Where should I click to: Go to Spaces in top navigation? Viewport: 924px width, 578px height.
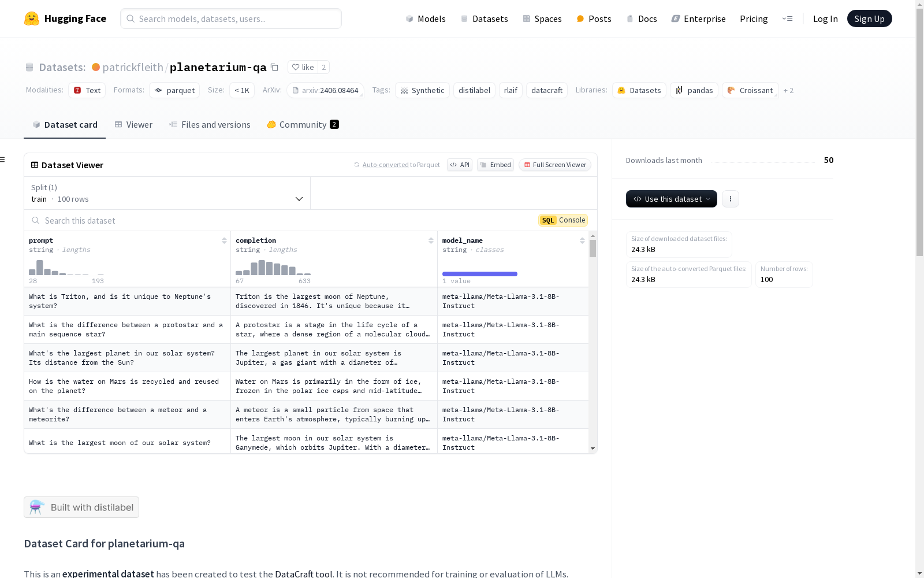click(x=542, y=18)
